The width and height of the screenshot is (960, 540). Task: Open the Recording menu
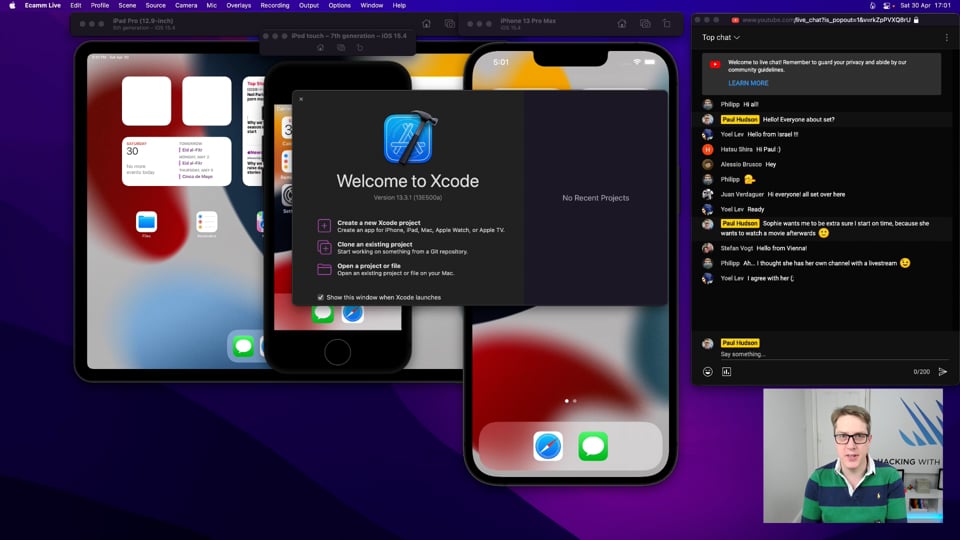click(274, 6)
